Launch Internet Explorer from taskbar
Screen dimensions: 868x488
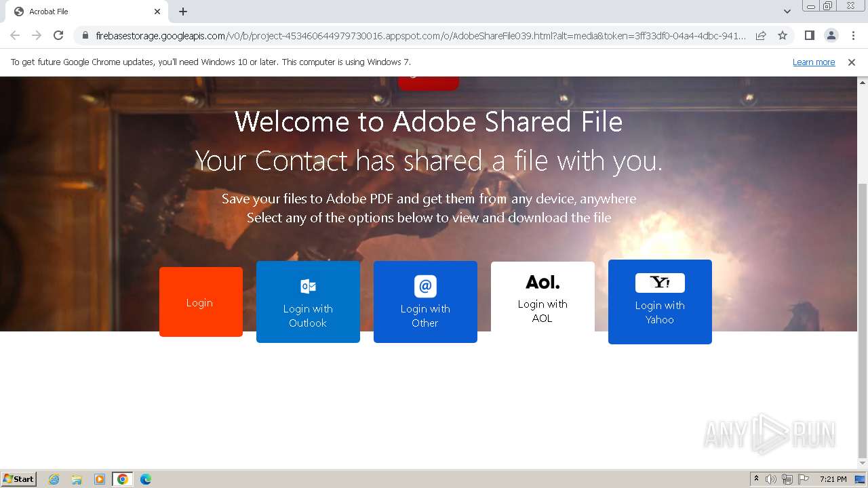click(54, 479)
